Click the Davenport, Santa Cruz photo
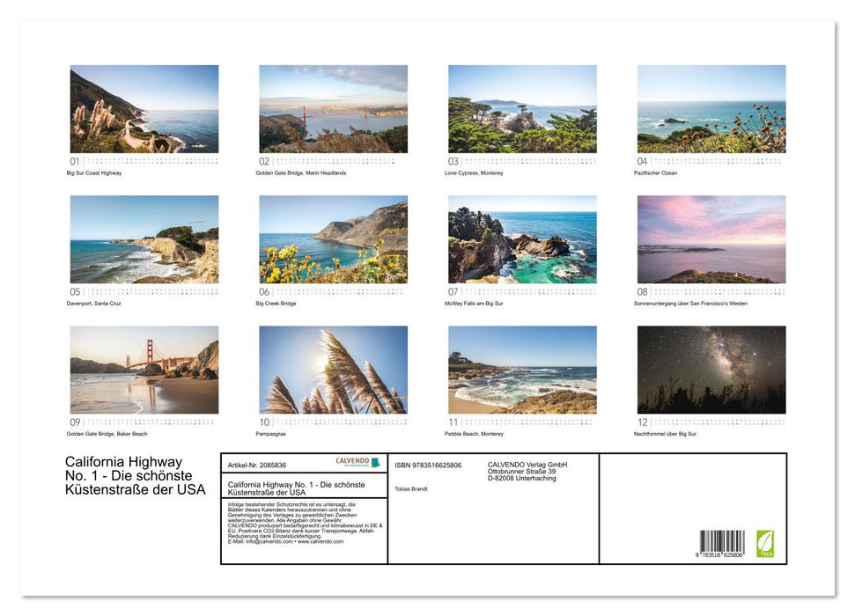 click(x=144, y=239)
